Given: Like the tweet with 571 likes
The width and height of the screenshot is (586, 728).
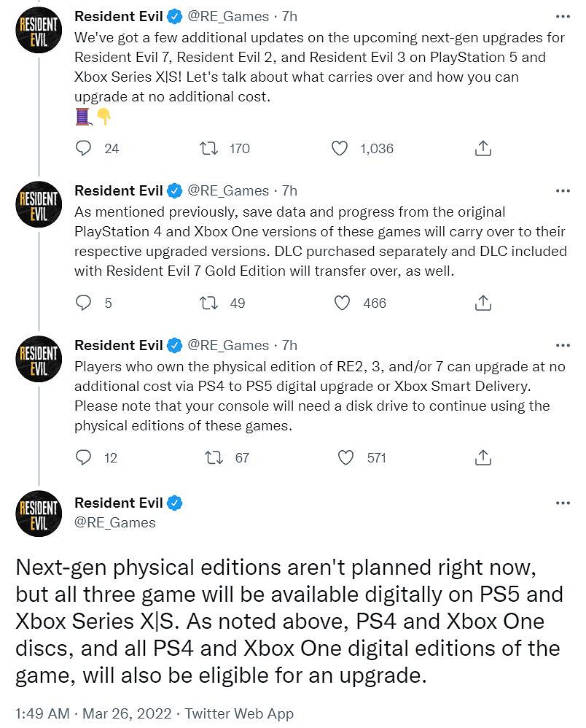Looking at the screenshot, I should [345, 457].
